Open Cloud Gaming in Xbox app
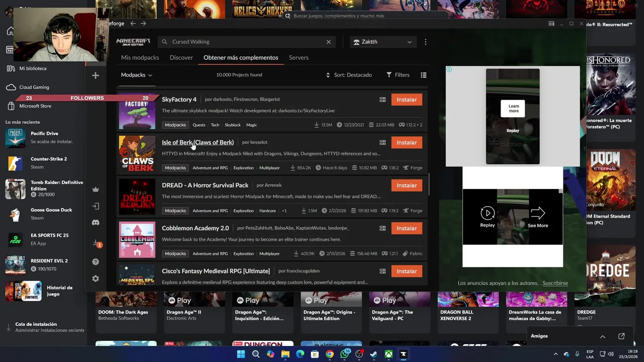The width and height of the screenshot is (644, 362). 27,87
